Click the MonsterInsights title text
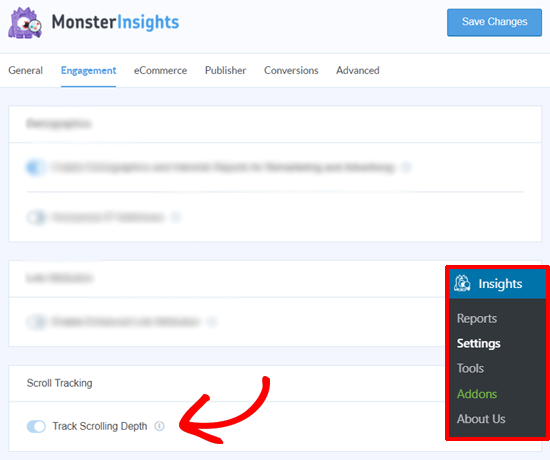Viewport: 550px width, 460px height. coord(115,22)
